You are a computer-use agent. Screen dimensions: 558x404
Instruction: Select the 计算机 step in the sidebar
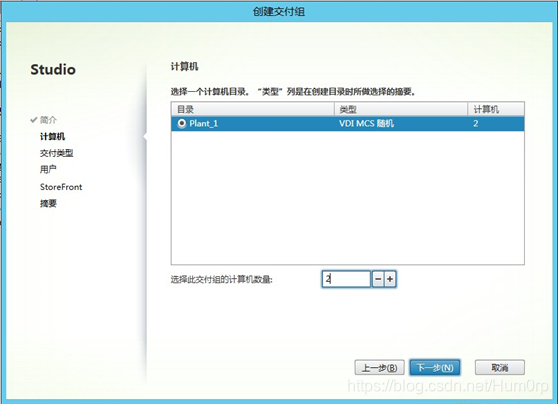(x=52, y=137)
